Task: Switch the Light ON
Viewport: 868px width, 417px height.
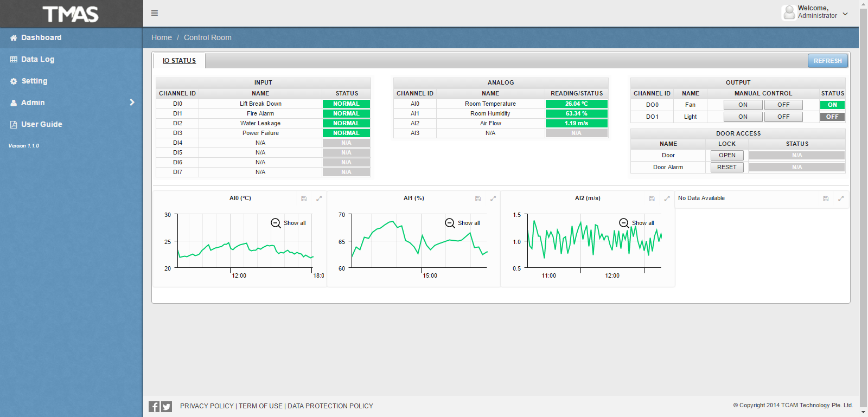Action: pyautogui.click(x=743, y=117)
